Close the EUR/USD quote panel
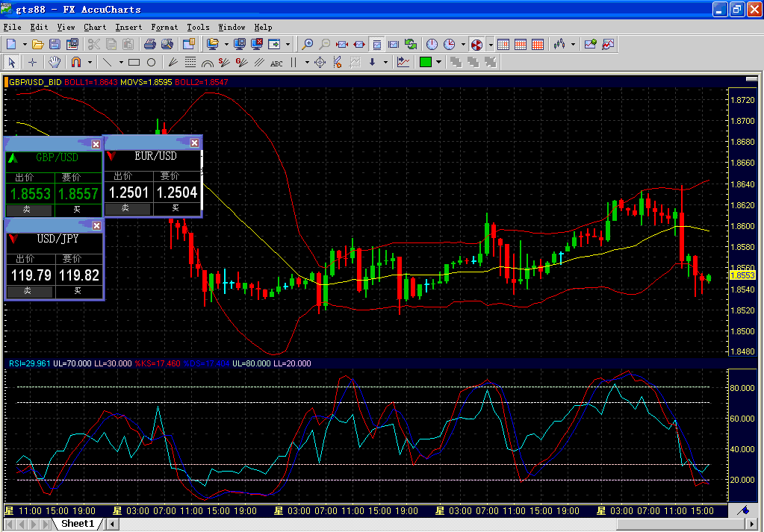764x532 pixels. 195,143
